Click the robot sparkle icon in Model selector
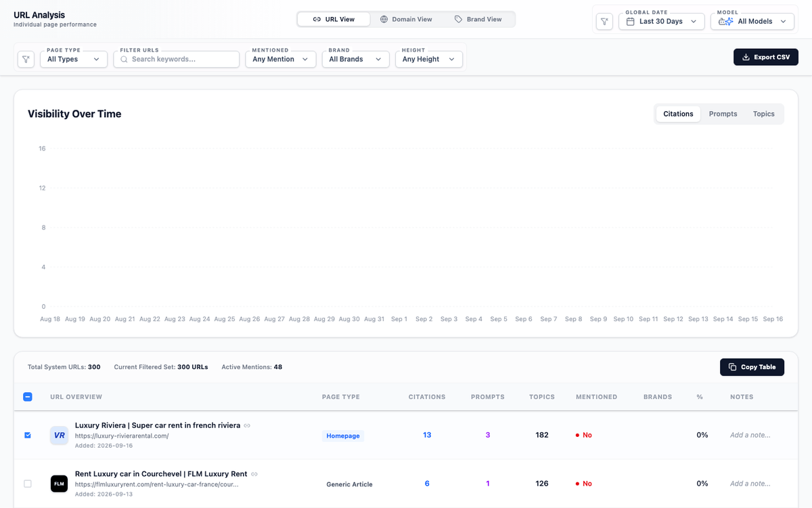This screenshot has width=812, height=508. point(725,22)
